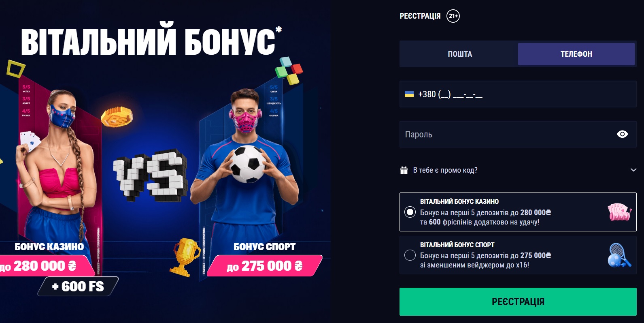The height and width of the screenshot is (323, 644).
Task: Switch to the ПОШТА tab
Action: [460, 54]
